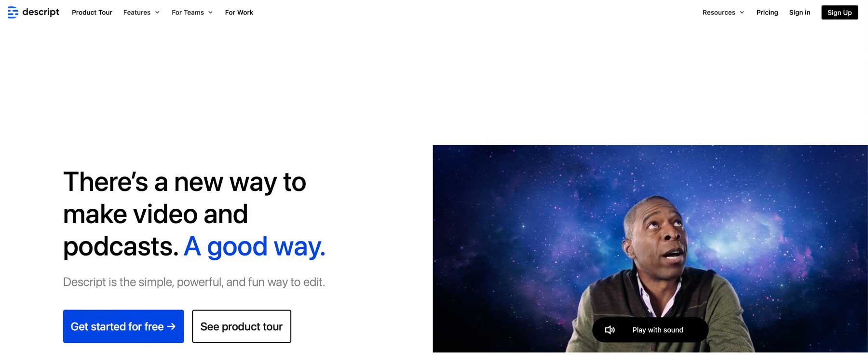Click the Sign Up button
Viewport: 868px width, 364px height.
839,13
